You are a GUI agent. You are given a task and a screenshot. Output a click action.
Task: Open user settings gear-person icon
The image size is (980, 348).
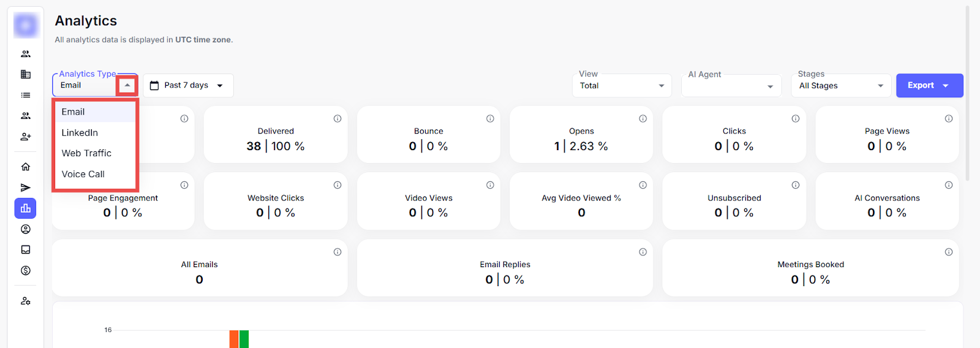26,301
